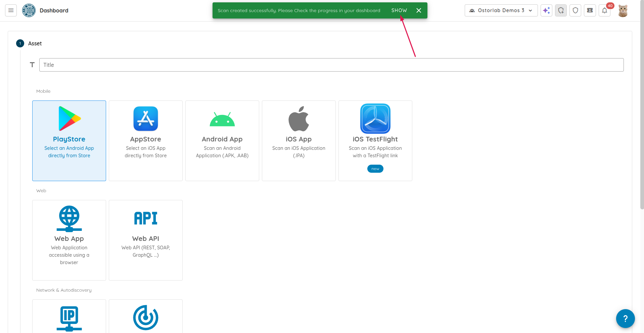Screen dimensions: 644x333
Task: Select the Web API asset card
Action: [x=146, y=240]
